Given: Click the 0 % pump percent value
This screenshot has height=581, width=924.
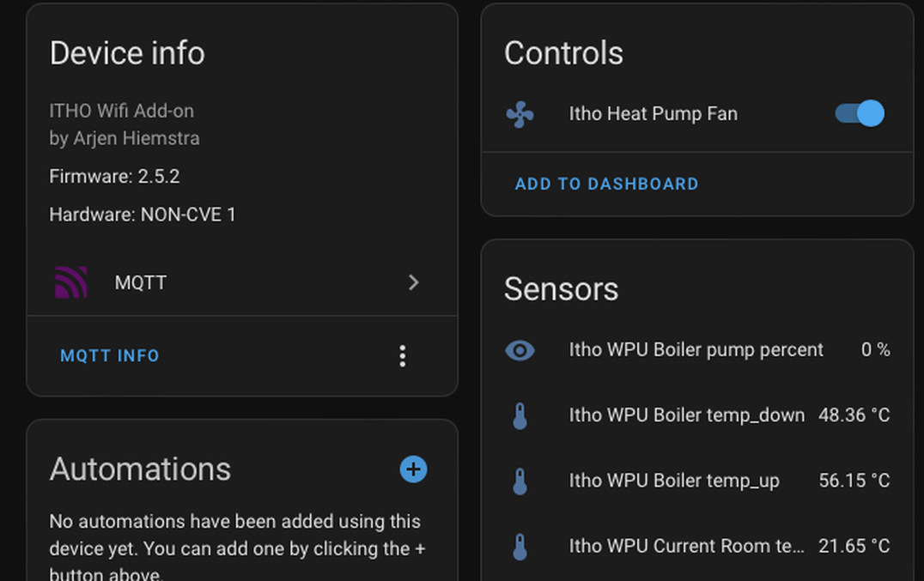Looking at the screenshot, I should pos(876,349).
